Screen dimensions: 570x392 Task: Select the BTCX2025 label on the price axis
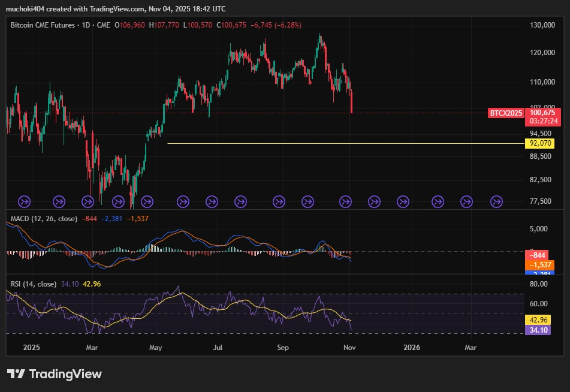click(506, 113)
